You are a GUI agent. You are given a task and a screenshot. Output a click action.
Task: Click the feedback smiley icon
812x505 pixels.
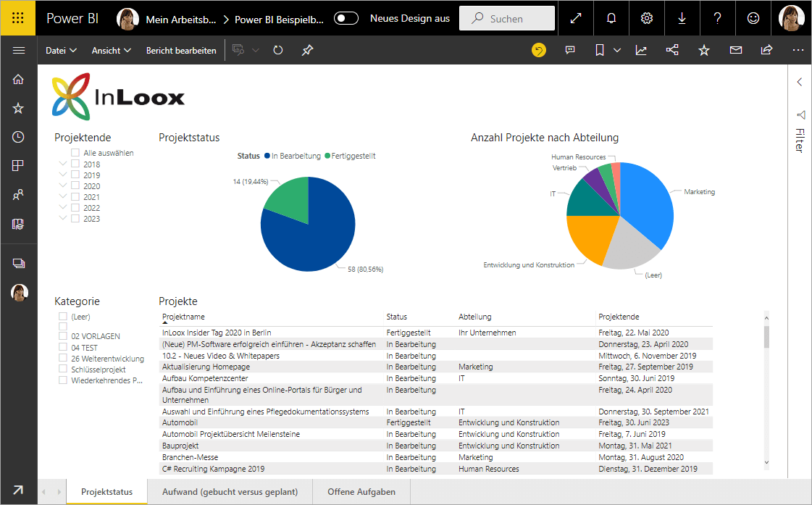tap(753, 18)
